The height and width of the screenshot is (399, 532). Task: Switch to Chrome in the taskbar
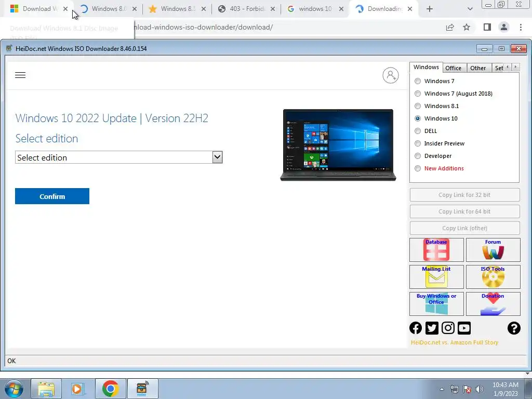pos(111,389)
